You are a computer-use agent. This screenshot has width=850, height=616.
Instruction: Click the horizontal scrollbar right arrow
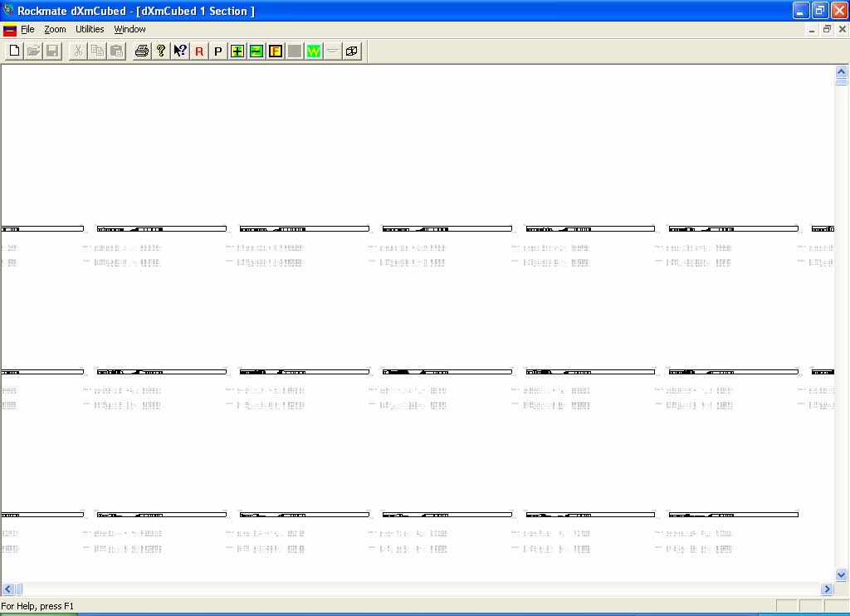click(x=827, y=589)
